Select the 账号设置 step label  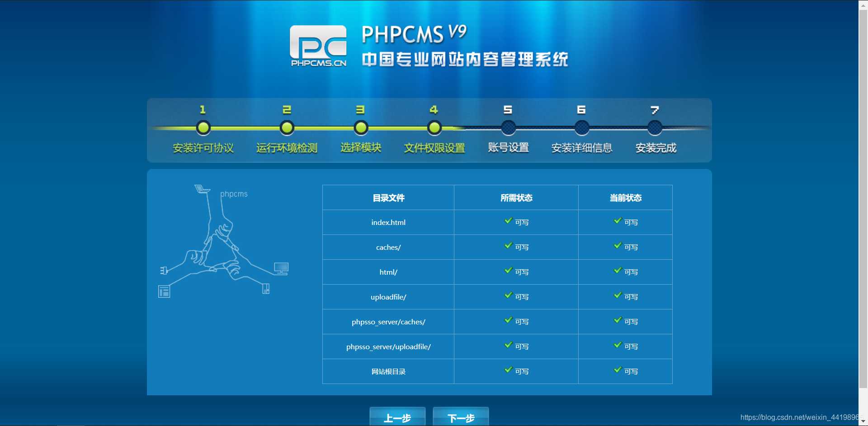[x=508, y=148]
